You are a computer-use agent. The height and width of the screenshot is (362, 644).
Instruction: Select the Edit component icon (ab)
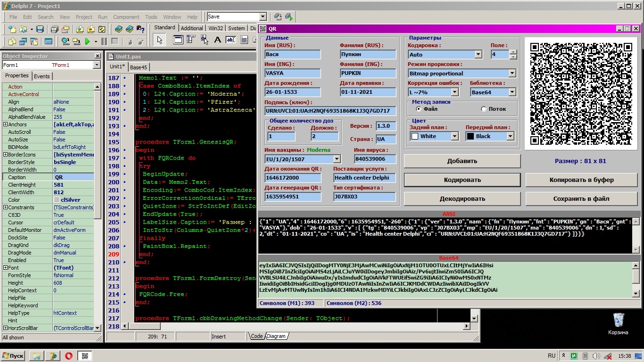pos(231,40)
